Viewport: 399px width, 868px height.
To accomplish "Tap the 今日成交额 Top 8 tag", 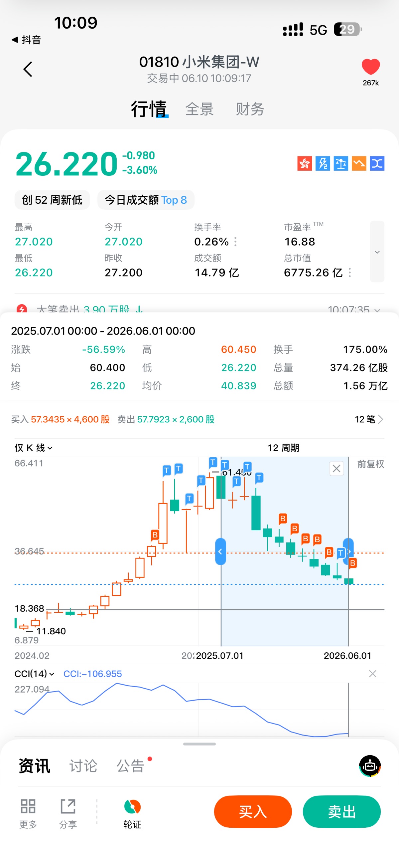I will [x=146, y=200].
